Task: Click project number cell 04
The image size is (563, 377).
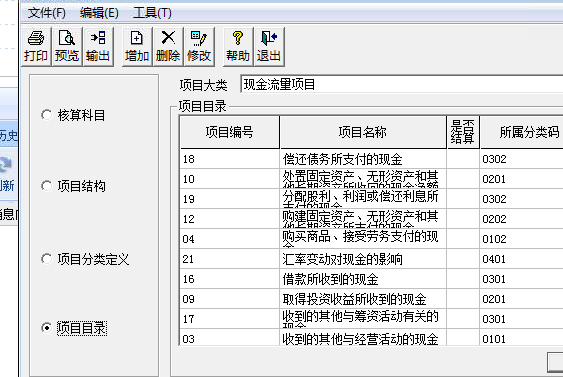Action: (230, 239)
